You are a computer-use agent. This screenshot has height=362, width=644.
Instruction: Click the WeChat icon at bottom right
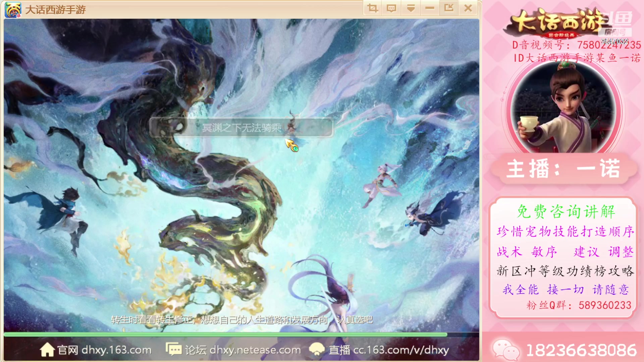pos(506,350)
